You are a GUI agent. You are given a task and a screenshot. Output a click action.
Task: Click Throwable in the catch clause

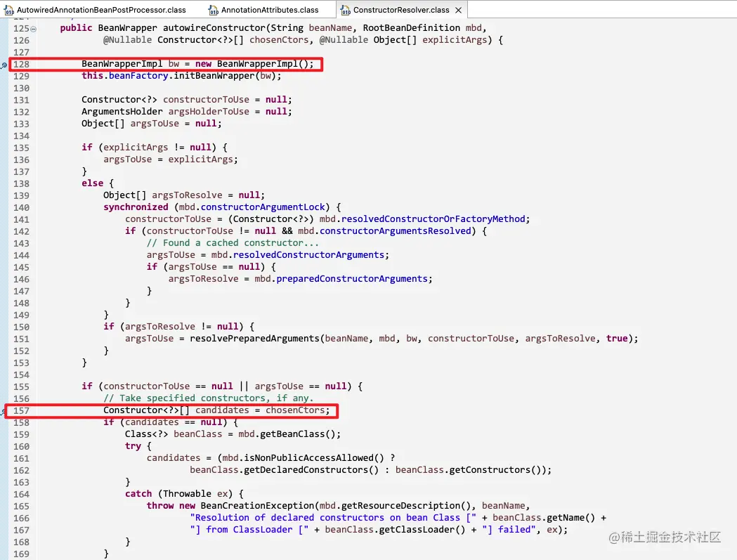pos(187,494)
